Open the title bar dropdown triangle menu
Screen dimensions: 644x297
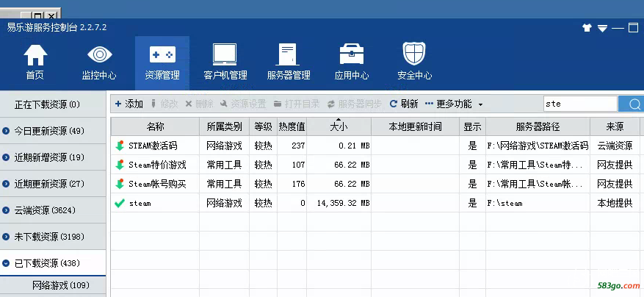[602, 29]
